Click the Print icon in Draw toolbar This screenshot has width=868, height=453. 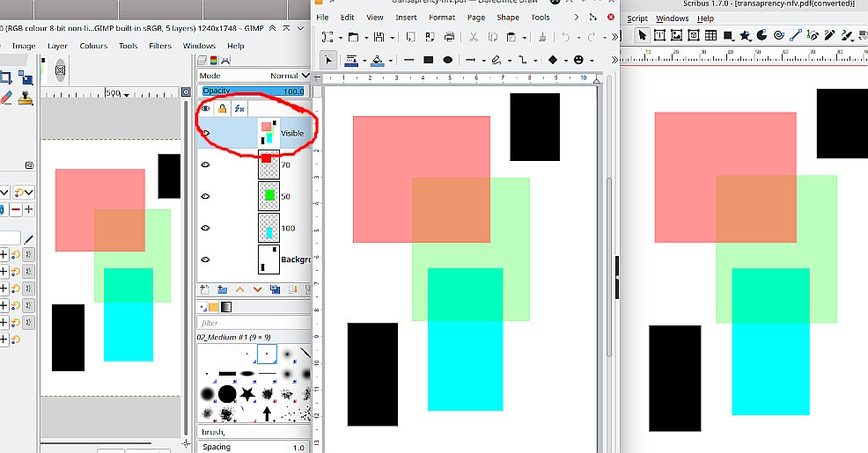[x=450, y=37]
